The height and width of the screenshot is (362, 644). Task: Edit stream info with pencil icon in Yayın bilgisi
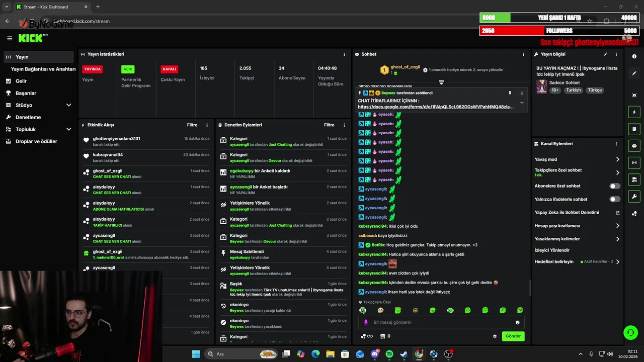pyautogui.click(x=606, y=54)
